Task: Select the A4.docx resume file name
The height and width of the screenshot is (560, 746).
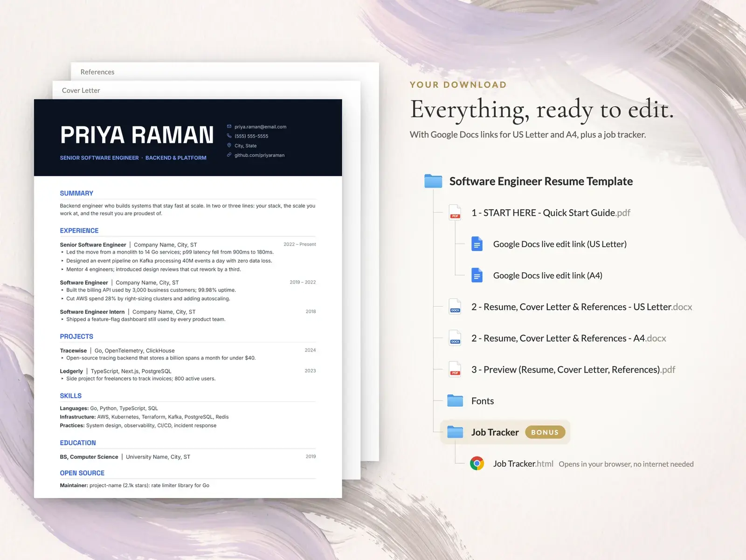Action: click(x=569, y=338)
